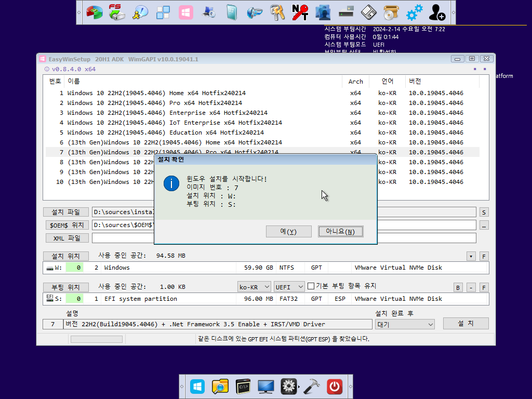Click the Arch column header
532x399 pixels.
pos(355,81)
